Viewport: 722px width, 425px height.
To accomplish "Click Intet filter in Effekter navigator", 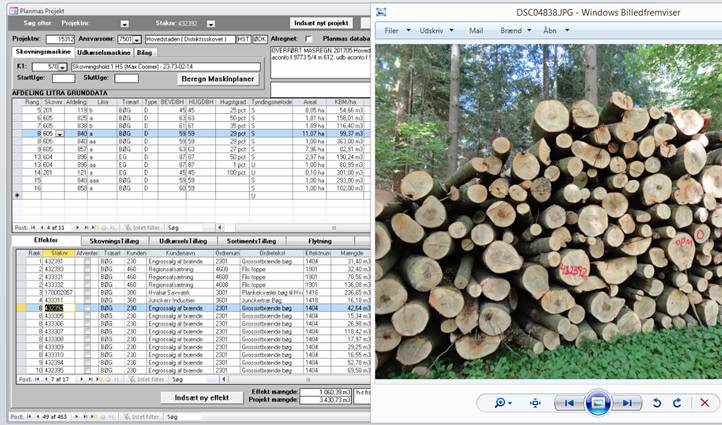I will click(146, 379).
